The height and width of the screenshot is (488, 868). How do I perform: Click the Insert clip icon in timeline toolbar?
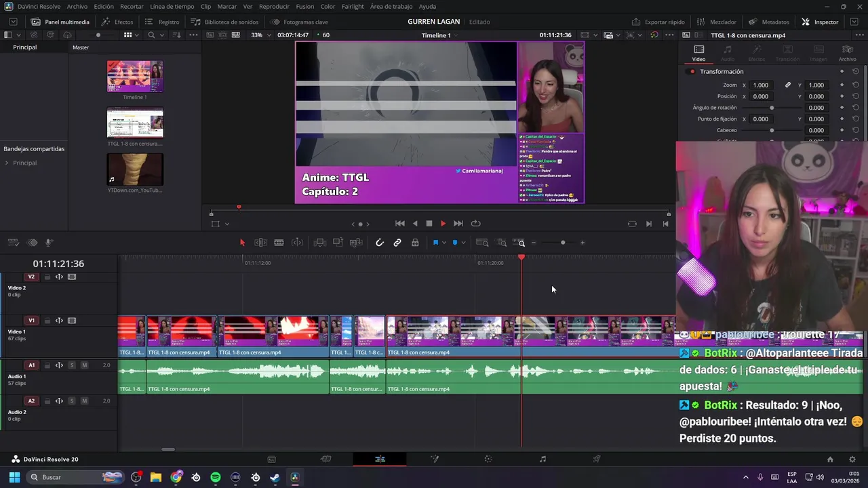320,243
